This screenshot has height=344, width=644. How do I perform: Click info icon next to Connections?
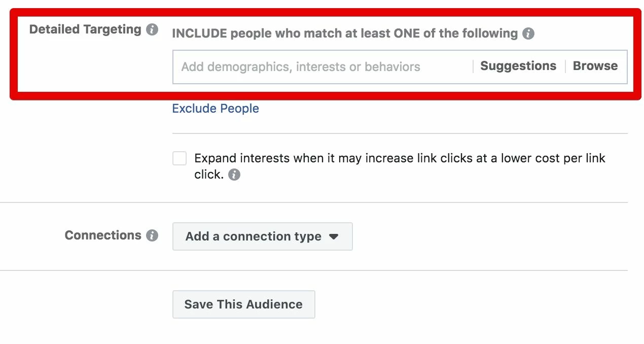(152, 235)
